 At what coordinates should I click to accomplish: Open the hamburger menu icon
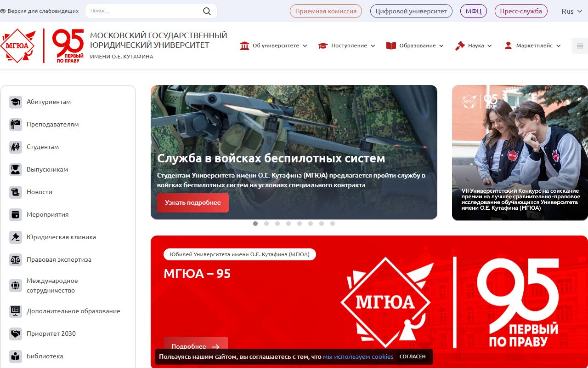tap(580, 46)
